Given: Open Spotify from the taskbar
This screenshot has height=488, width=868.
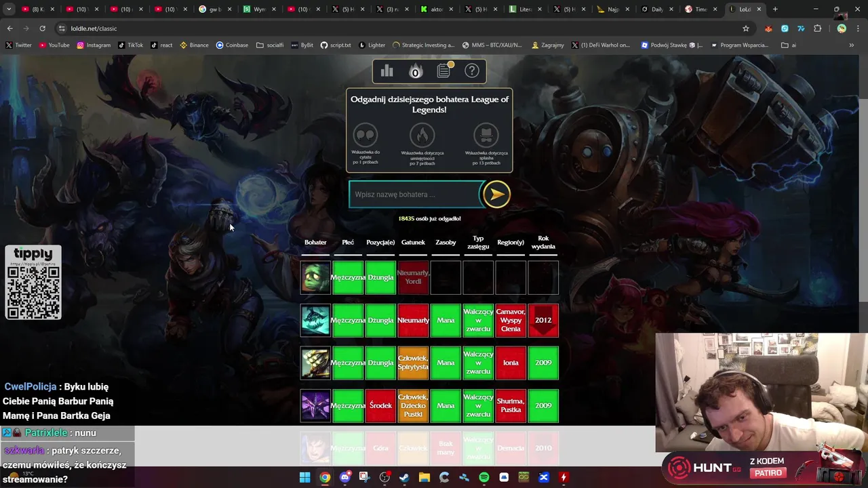Looking at the screenshot, I should click(x=484, y=477).
